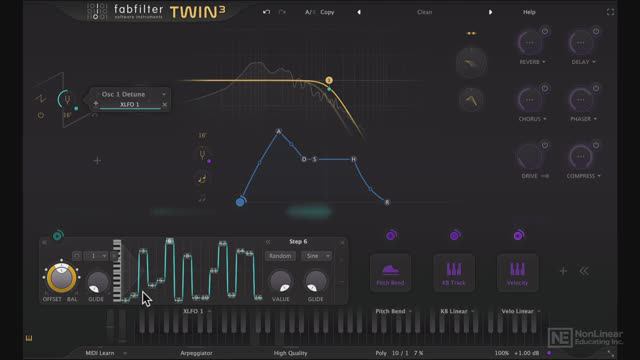Click the Poly voice mode setting
Screen dimensions: 640x360
click(381, 353)
